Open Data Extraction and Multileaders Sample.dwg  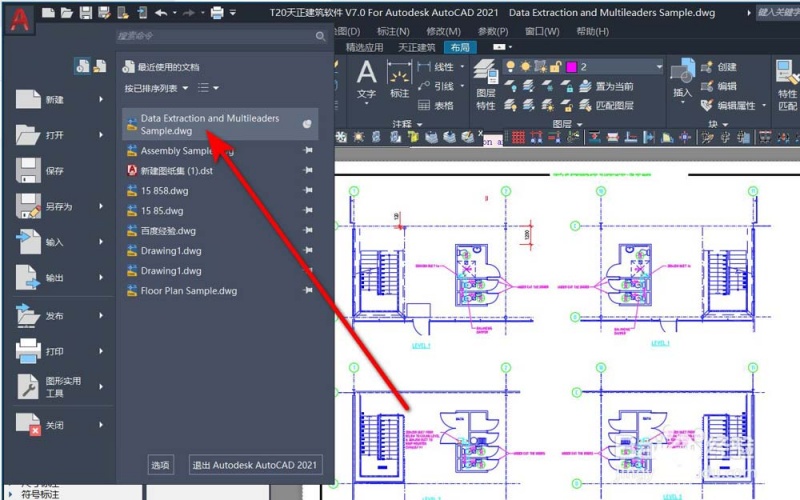click(x=220, y=124)
